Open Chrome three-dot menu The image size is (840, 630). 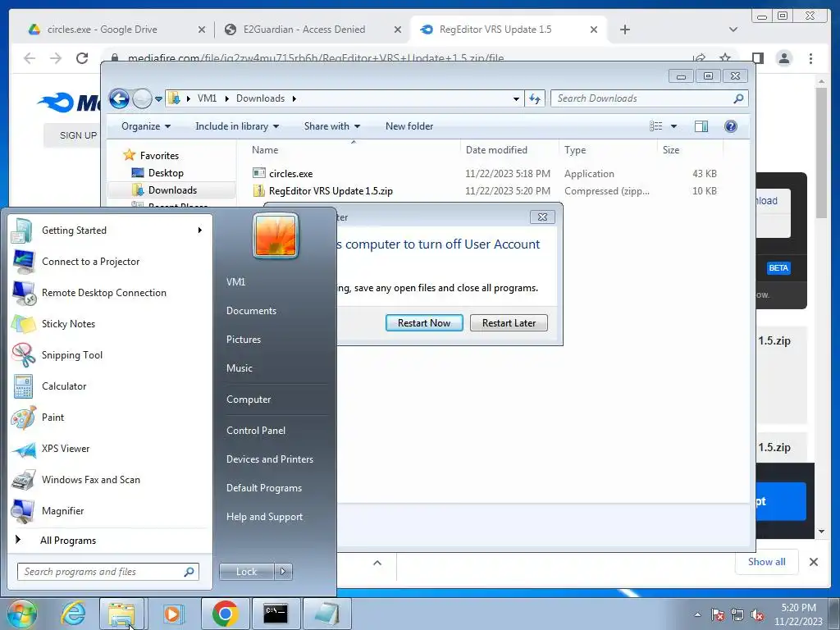(810, 58)
